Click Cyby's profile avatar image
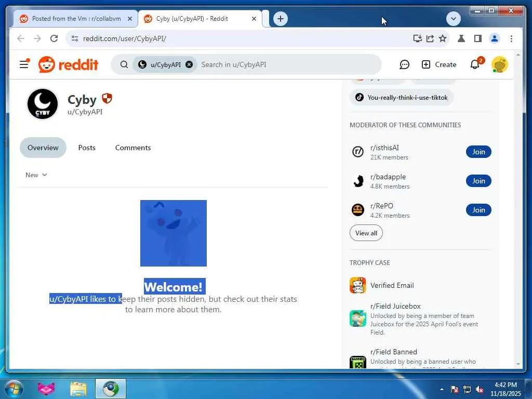This screenshot has width=532, height=399. click(x=43, y=104)
